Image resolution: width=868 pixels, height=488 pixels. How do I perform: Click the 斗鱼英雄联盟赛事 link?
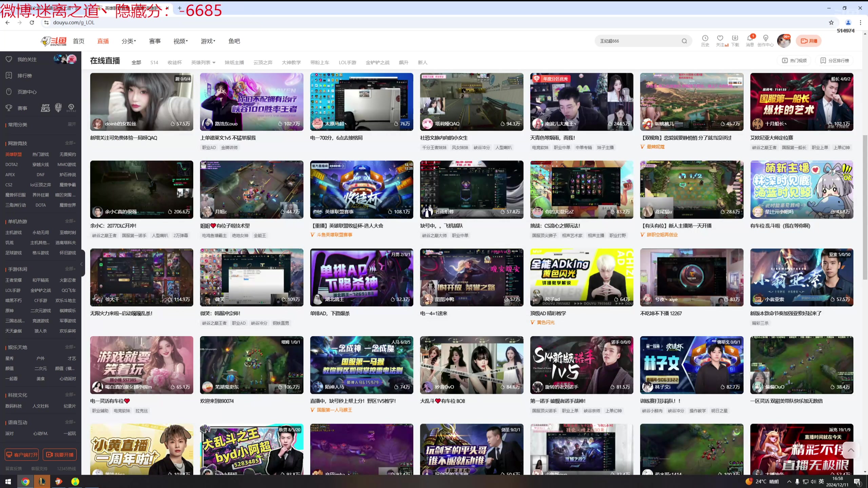(x=334, y=235)
